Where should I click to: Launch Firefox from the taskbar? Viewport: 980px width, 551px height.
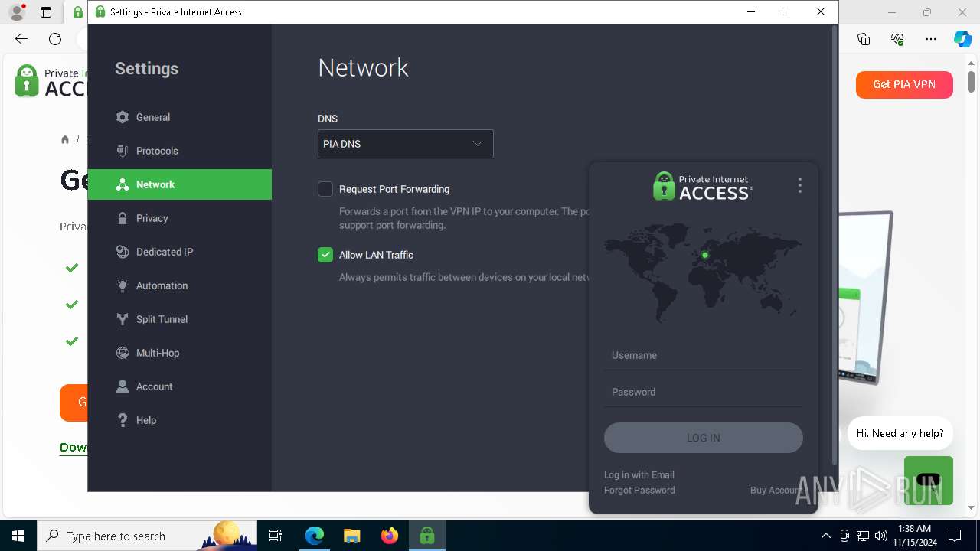390,536
